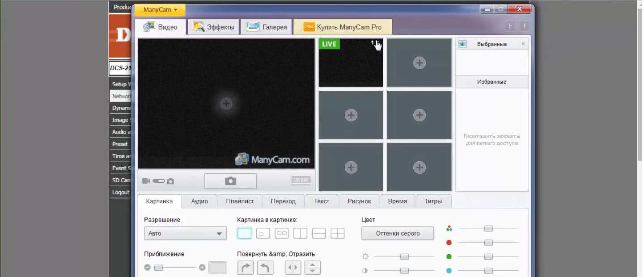Flip video horizontally
Viewport: 644px width, 277px height.
point(293,268)
